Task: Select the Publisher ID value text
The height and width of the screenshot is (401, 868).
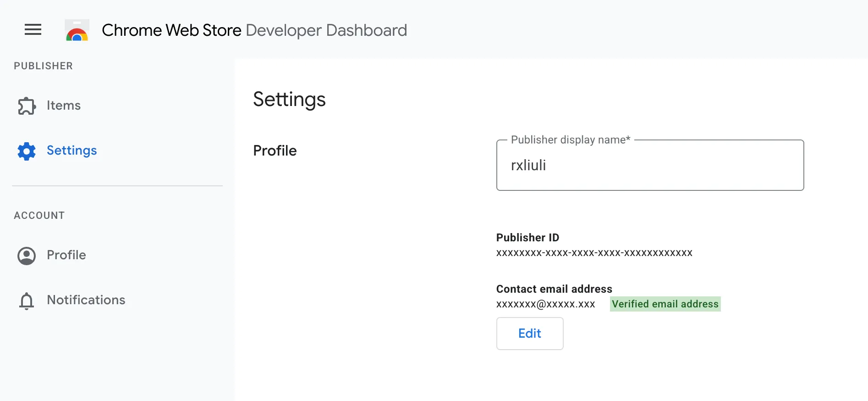Action: pos(594,253)
